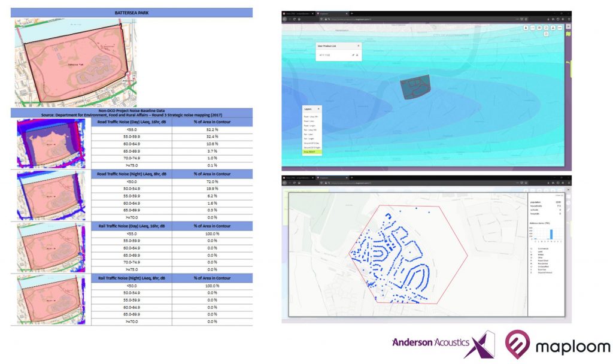Click the home icon in the bottom browser window
613x364 pixels.
[x=299, y=183]
